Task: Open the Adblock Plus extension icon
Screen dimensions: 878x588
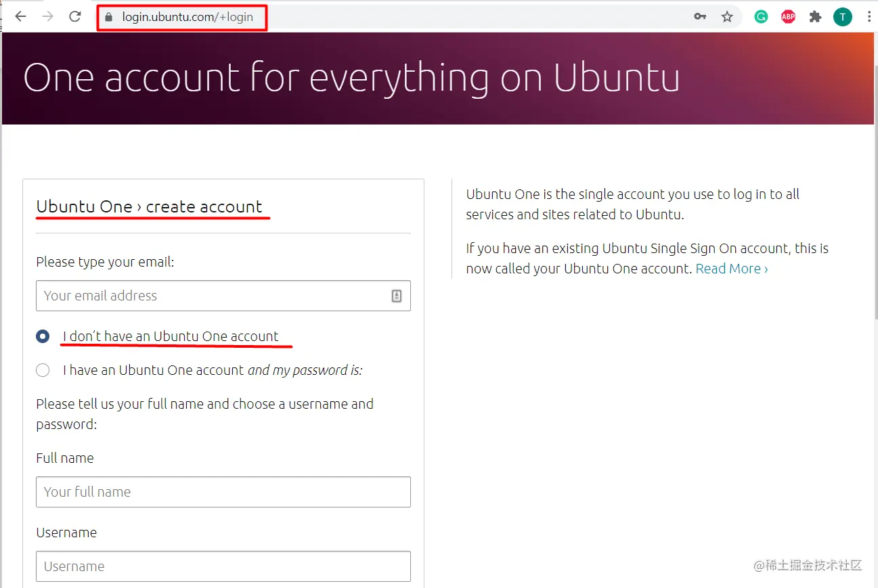Action: (x=789, y=17)
